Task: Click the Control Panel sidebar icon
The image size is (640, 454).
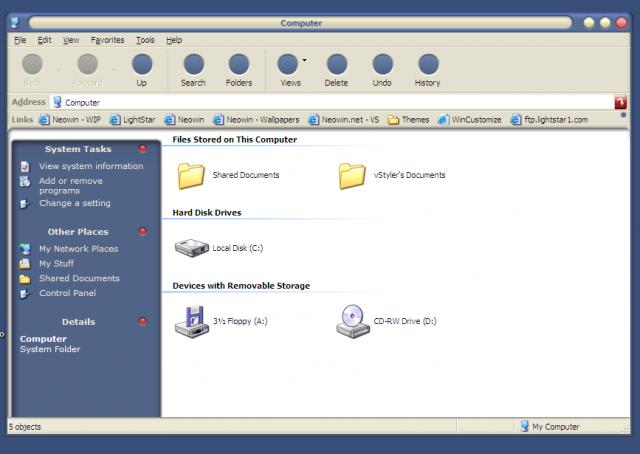Action: [x=25, y=293]
